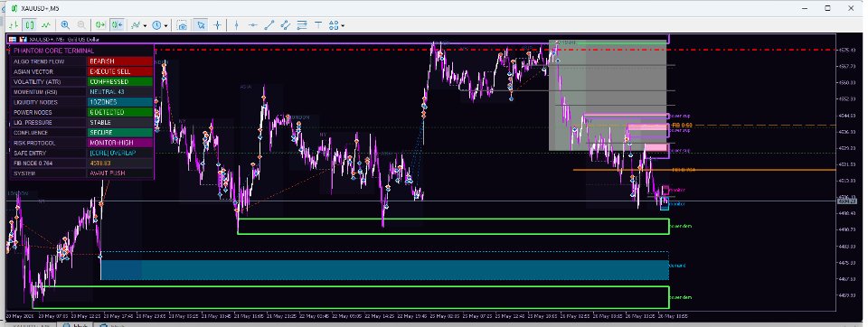Expand the timeframe dropdown arrow
This screenshot has width=868, height=327.
pyautogui.click(x=166, y=25)
